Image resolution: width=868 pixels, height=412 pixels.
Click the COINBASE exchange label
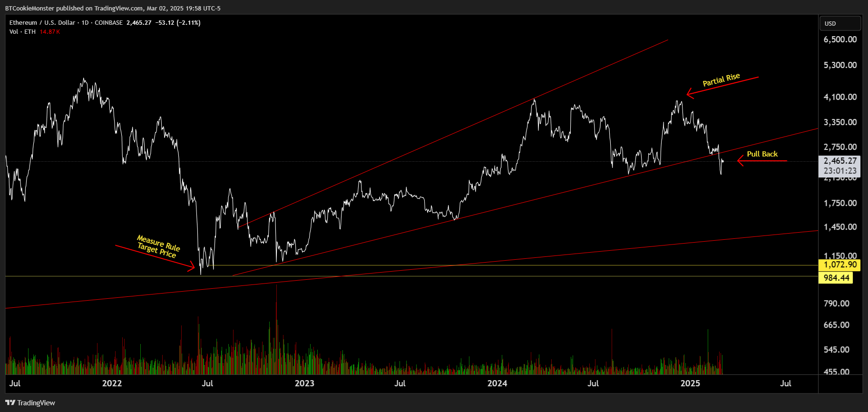pyautogui.click(x=109, y=23)
